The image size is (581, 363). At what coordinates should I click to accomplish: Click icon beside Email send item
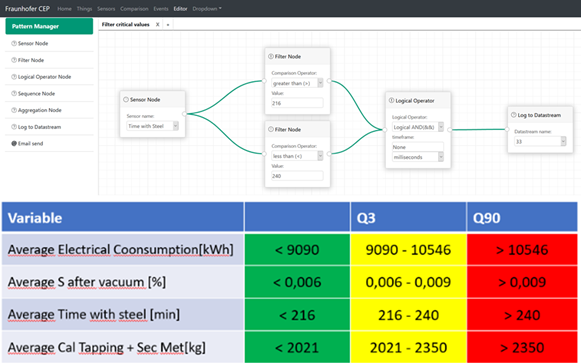[14, 143]
